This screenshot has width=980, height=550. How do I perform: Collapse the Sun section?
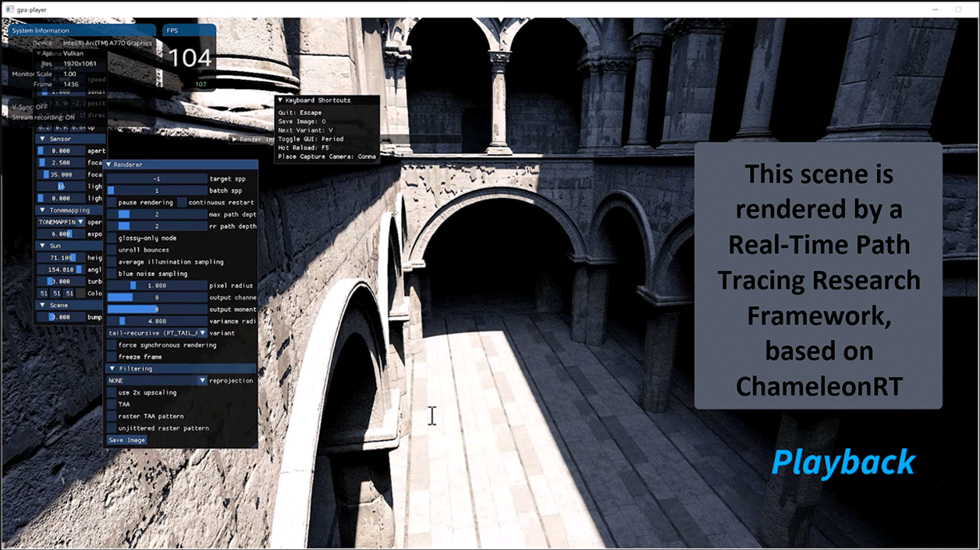coord(42,246)
